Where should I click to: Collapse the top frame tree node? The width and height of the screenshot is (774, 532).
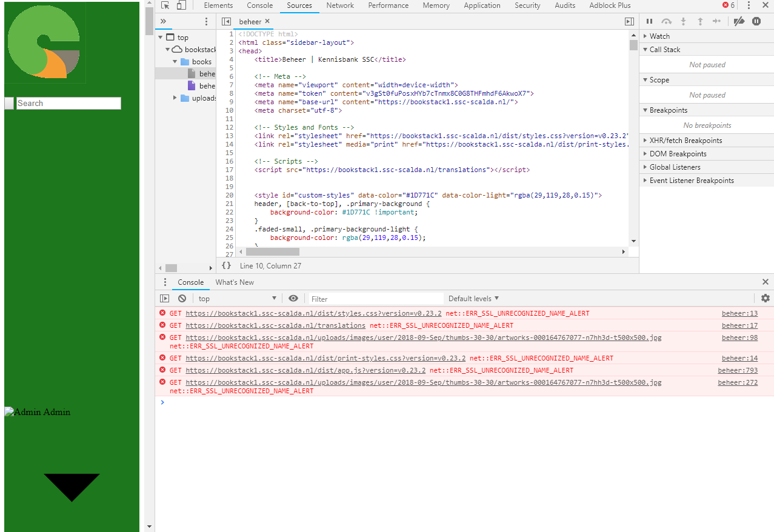(x=161, y=38)
